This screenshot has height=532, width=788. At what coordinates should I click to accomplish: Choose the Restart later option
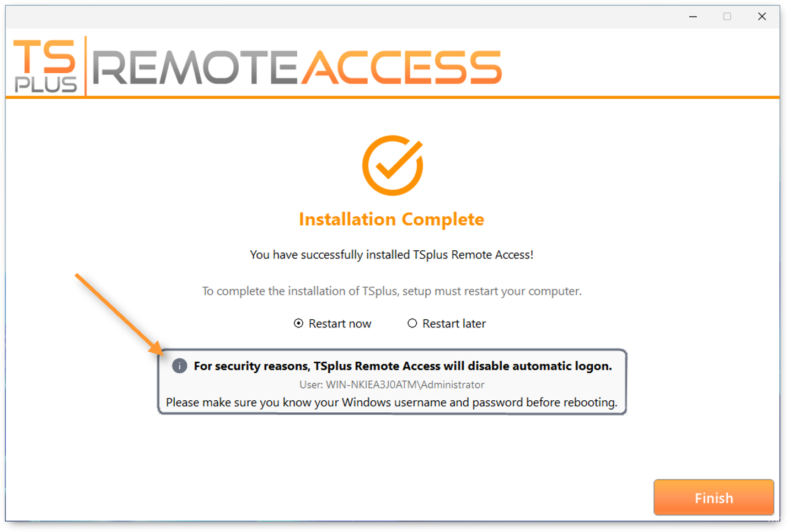pos(412,324)
